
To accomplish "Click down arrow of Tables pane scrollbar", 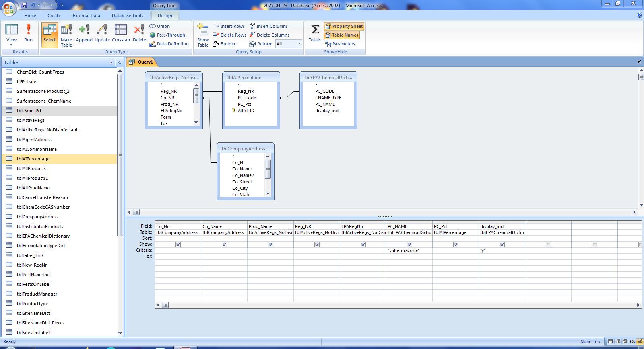I will [x=120, y=333].
